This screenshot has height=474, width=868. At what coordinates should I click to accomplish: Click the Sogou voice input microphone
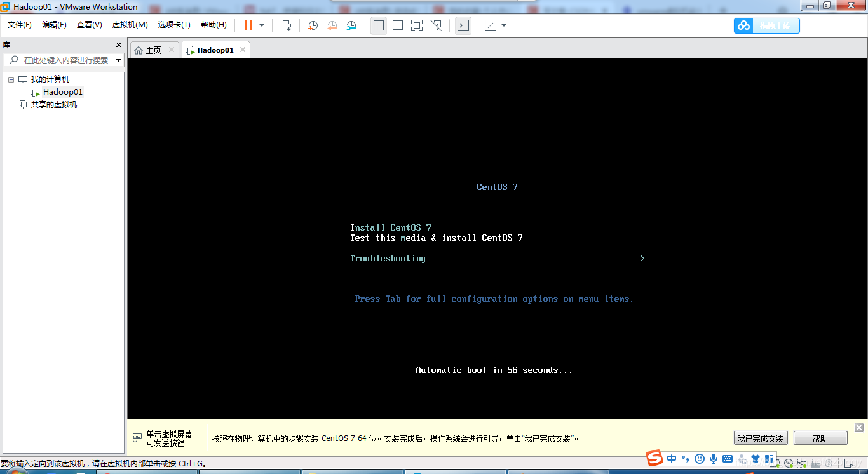[x=714, y=459]
